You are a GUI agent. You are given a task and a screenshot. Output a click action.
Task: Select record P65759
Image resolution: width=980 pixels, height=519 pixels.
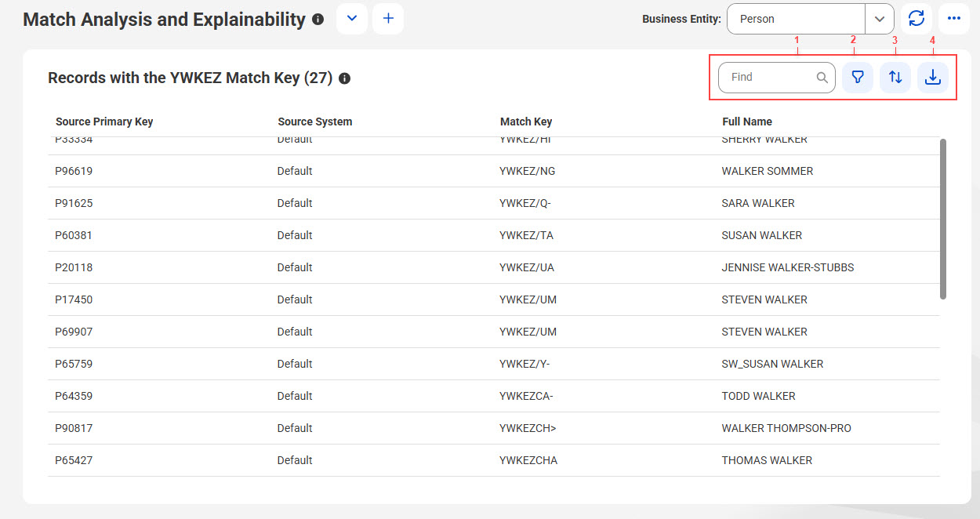point(494,364)
